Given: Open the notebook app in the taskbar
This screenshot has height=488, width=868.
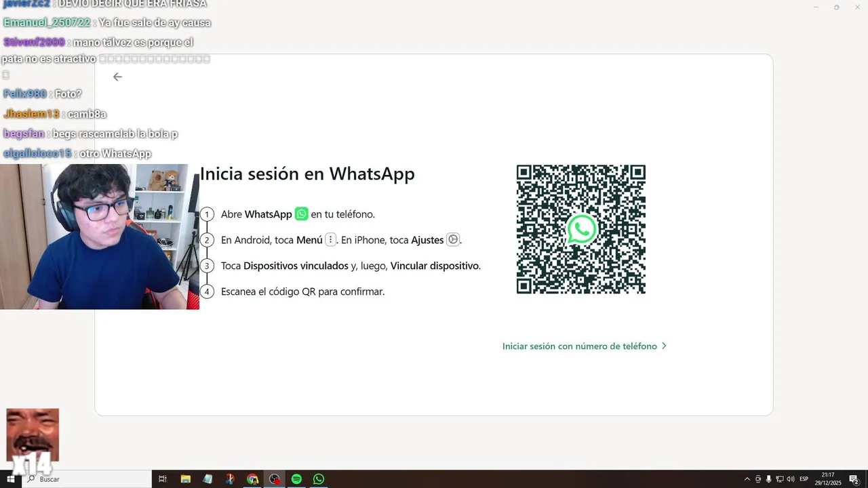Looking at the screenshot, I should pos(208,479).
